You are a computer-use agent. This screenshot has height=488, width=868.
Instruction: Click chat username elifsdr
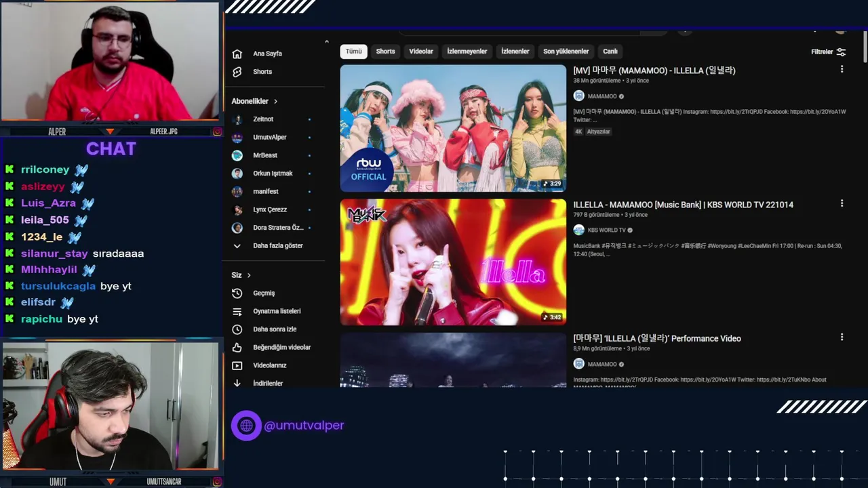[x=38, y=302]
